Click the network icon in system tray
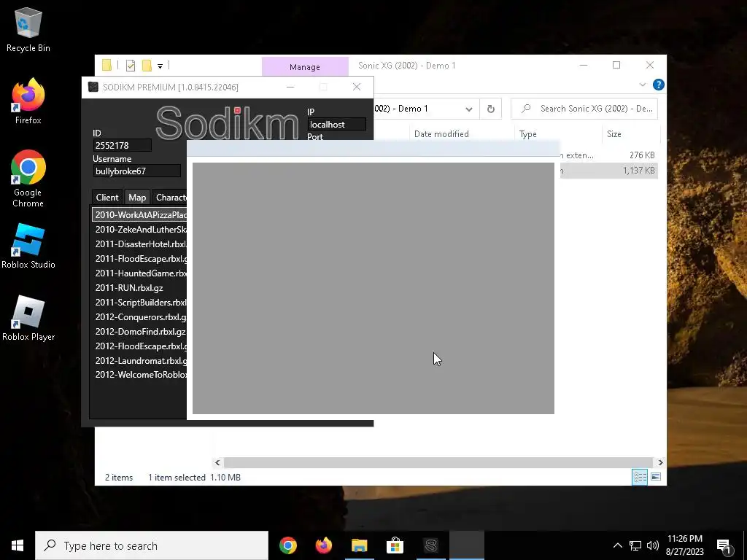This screenshot has width=747, height=560. (635, 545)
